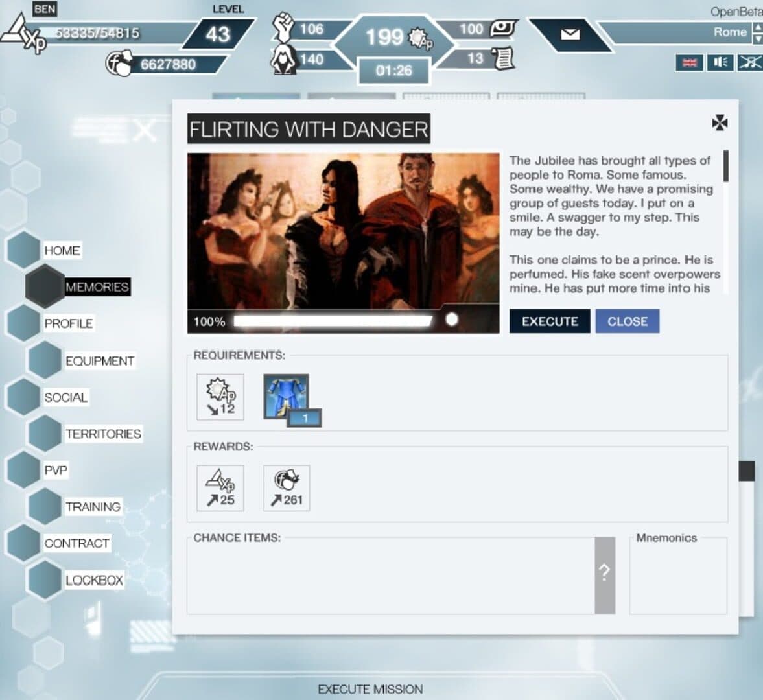Toggle the sound speaker icon
This screenshot has height=700, width=763.
click(x=720, y=62)
